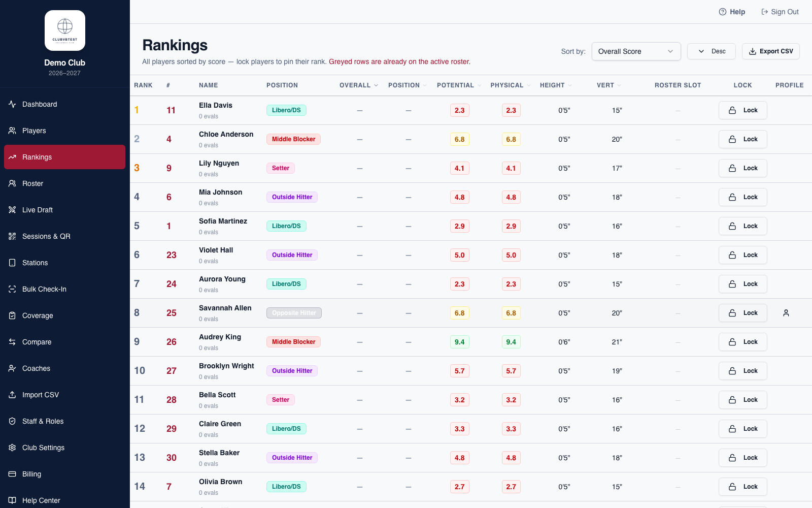
Task: Click Olivia Brown's 2.7 potential score
Action: pyautogui.click(x=460, y=487)
